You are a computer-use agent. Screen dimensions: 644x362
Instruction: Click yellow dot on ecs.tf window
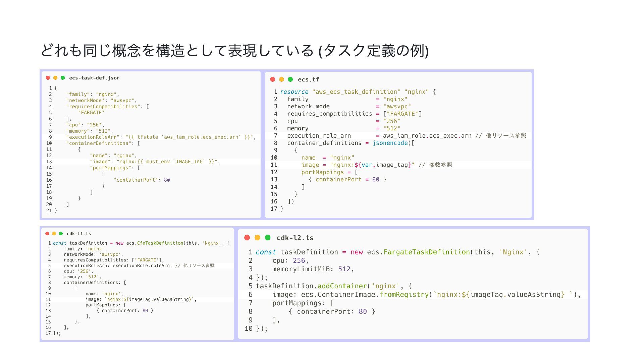tap(281, 79)
